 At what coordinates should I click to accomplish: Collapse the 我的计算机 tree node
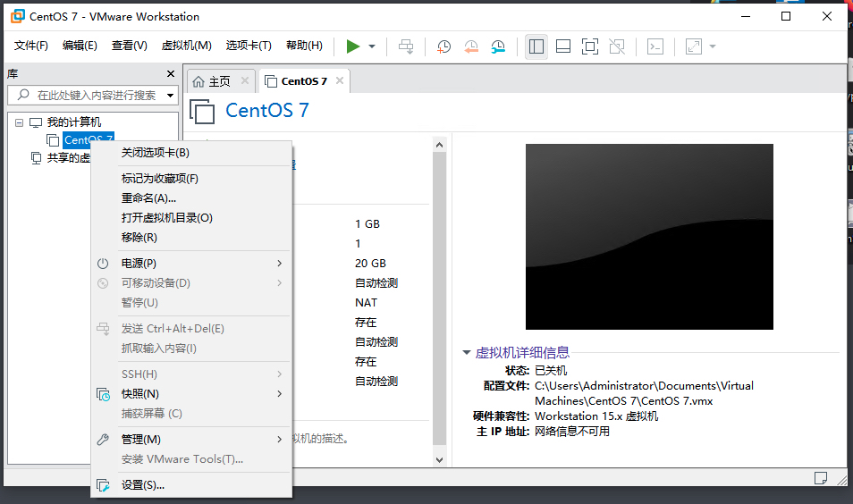[19, 122]
